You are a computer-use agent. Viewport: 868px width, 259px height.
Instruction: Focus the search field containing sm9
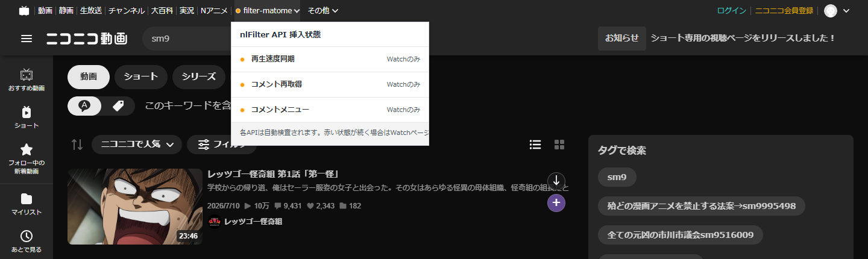click(187, 39)
